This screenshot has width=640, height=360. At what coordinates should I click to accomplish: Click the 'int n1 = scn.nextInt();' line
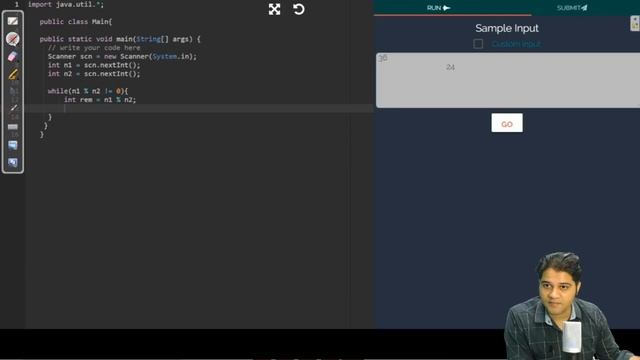[x=94, y=65]
